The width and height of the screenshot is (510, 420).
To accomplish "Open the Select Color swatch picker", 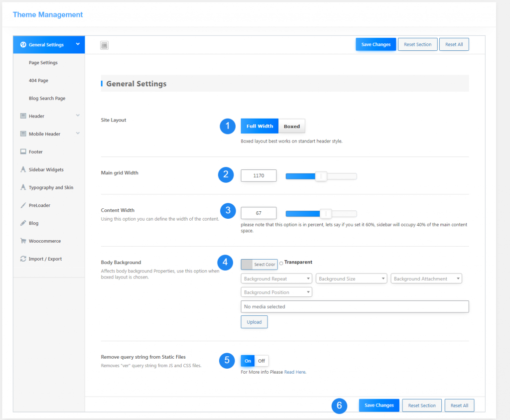I will coord(259,265).
